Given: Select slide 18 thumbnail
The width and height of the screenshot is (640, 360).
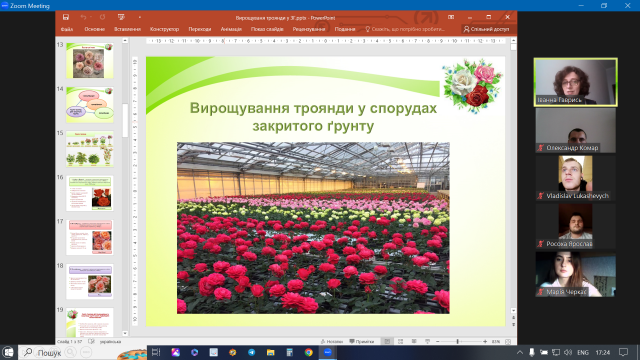Looking at the screenshot, I should pyautogui.click(x=90, y=282).
